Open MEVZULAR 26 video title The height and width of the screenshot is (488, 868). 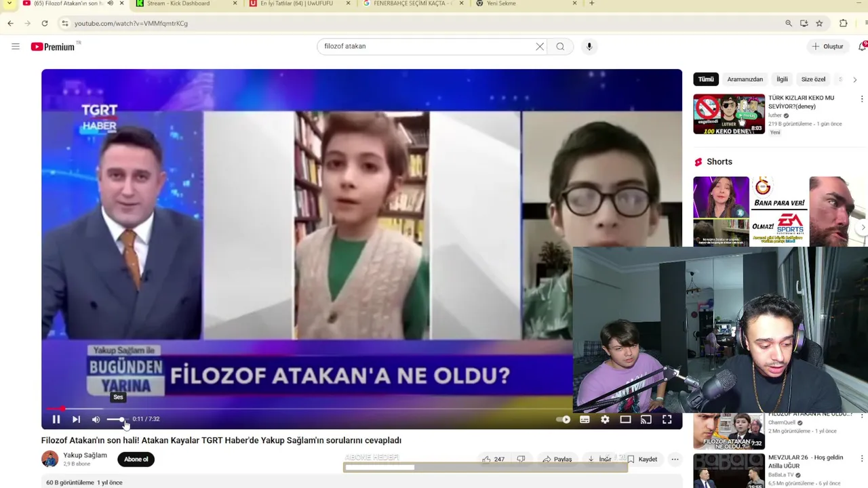[x=806, y=462]
